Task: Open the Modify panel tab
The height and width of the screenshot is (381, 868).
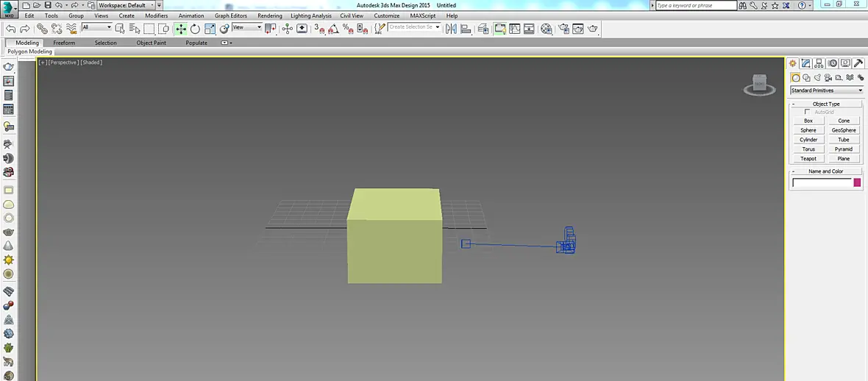Action: pyautogui.click(x=806, y=63)
